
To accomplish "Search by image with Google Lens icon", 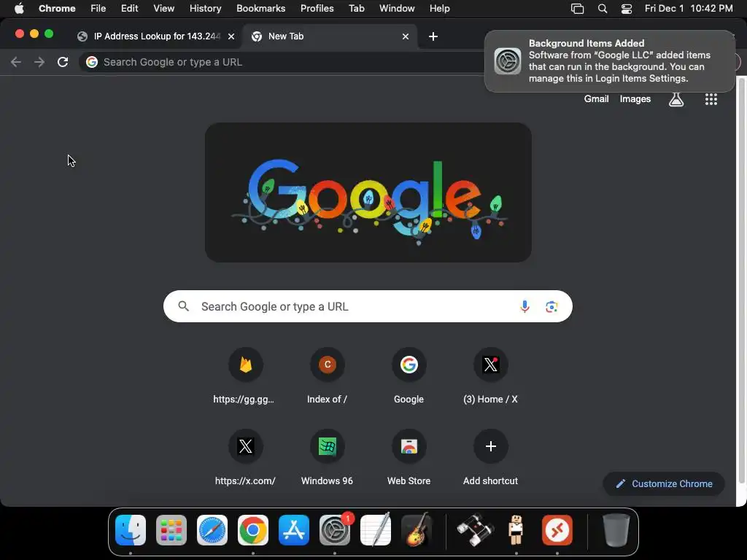I will [551, 307].
